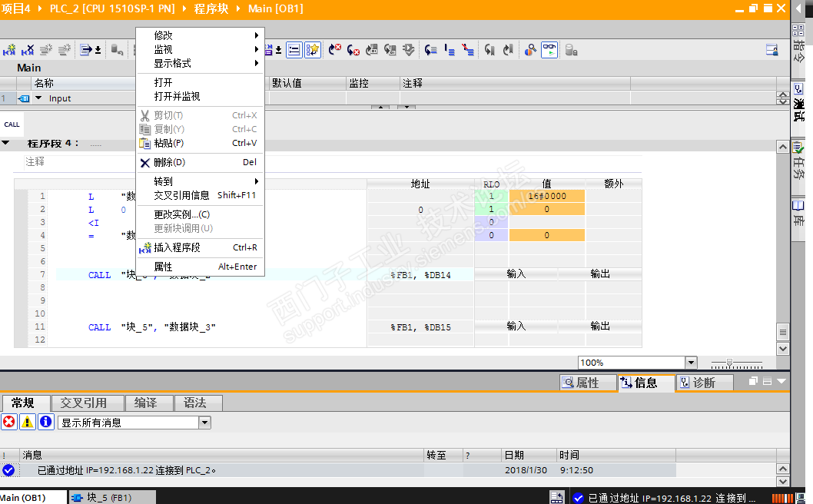Click the insert network toolbar icon

click(9, 50)
